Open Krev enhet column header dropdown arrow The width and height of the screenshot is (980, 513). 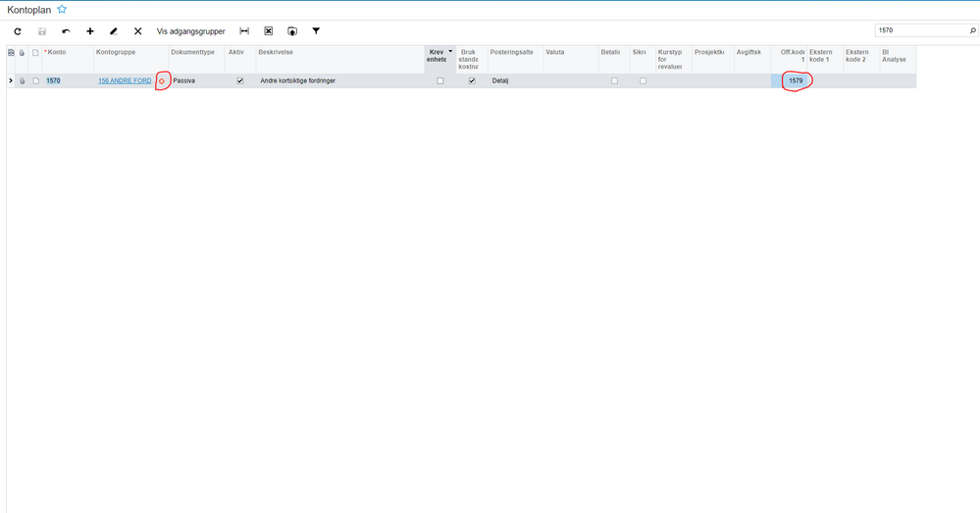tap(450, 52)
